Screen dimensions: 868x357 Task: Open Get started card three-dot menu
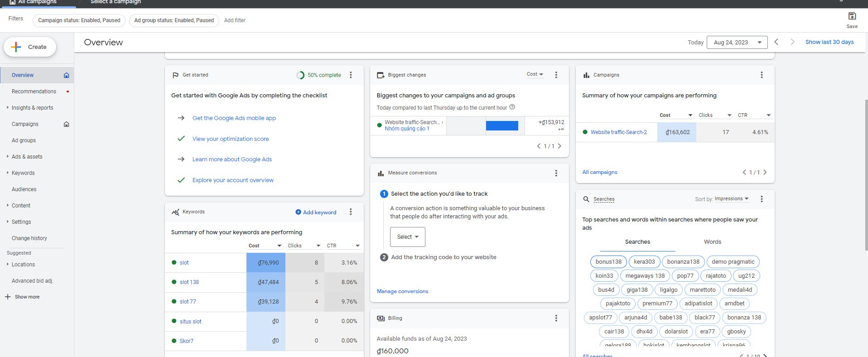point(351,75)
